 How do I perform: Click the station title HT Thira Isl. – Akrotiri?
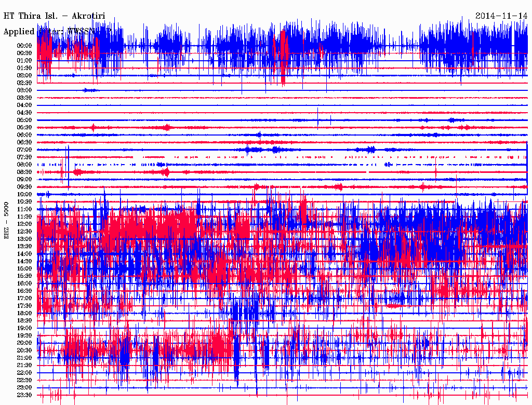54,16
